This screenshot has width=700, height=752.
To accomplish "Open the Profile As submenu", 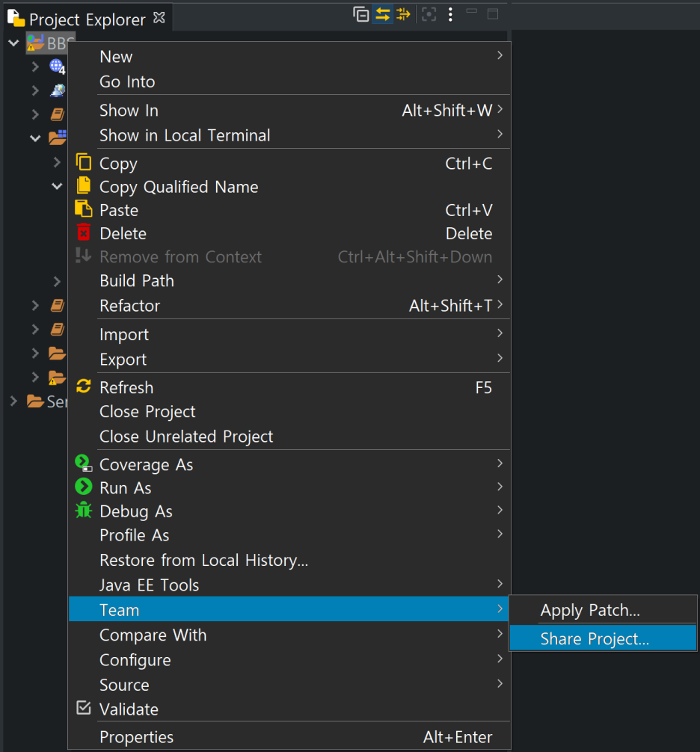I will [x=289, y=535].
